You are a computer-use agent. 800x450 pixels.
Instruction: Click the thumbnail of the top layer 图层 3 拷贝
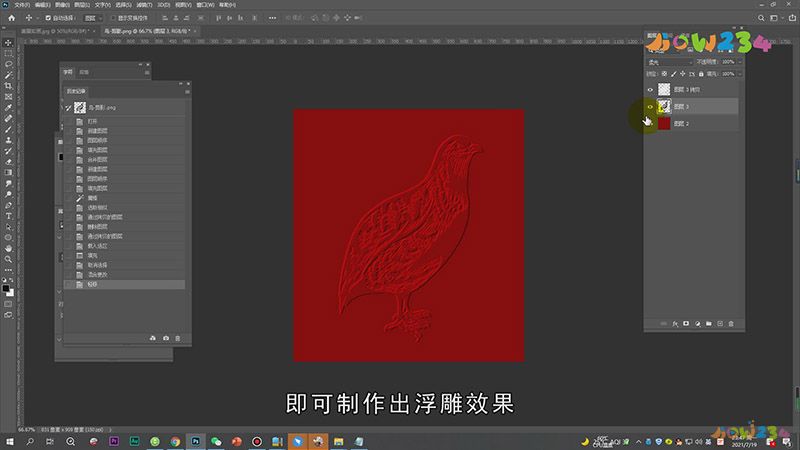click(x=664, y=89)
